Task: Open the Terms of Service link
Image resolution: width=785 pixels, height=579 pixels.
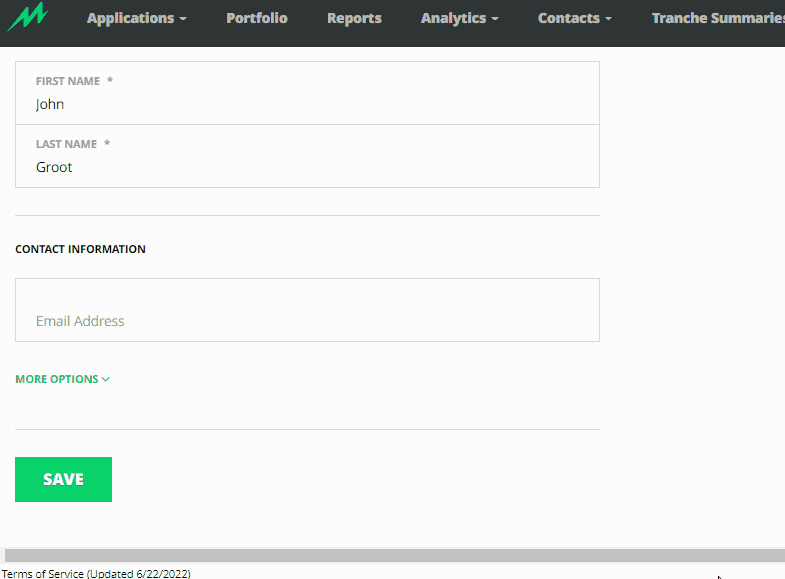Action: tap(96, 573)
